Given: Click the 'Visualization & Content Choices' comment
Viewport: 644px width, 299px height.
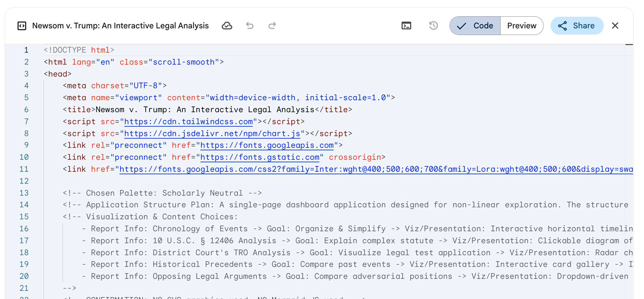Looking at the screenshot, I should [150, 217].
